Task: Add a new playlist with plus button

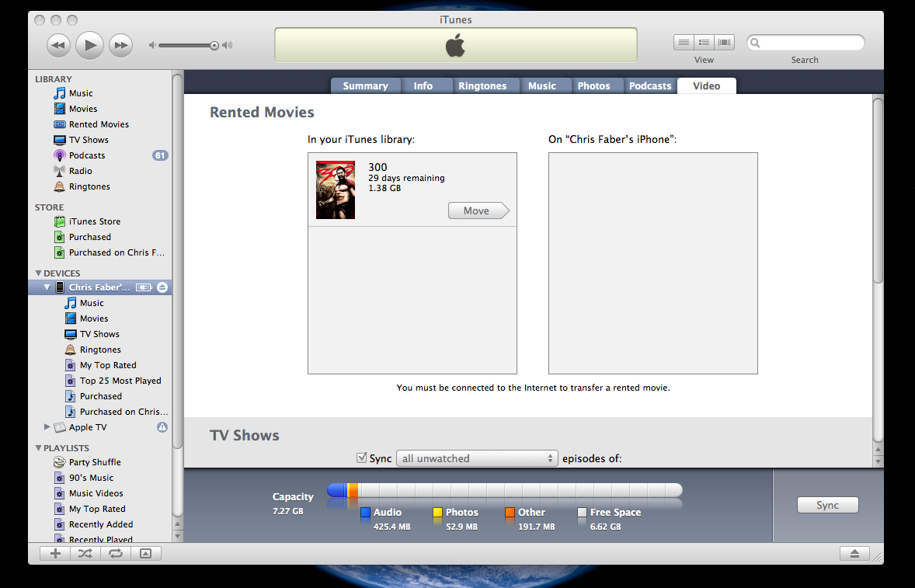Action: click(55, 554)
